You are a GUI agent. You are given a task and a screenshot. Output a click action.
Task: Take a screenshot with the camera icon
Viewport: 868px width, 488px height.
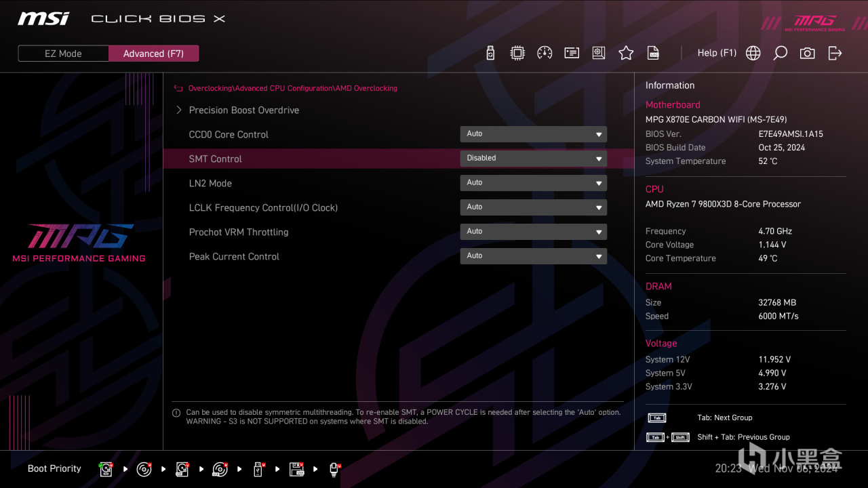coord(807,53)
